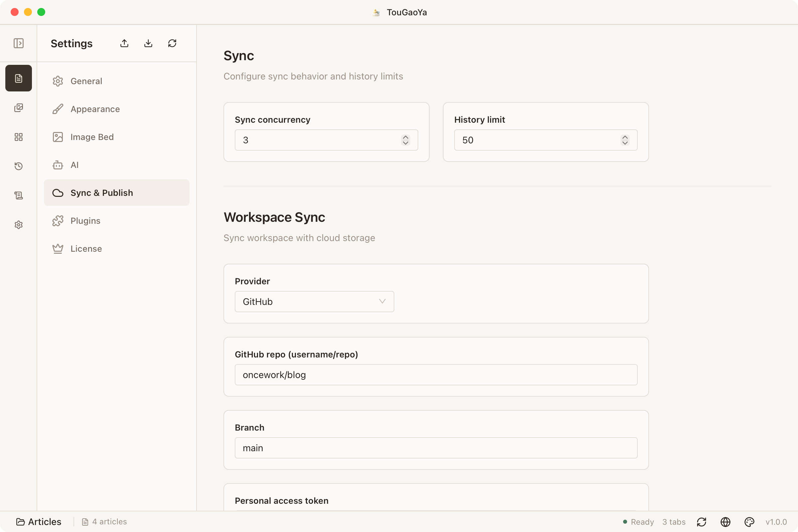
Task: Open the history clock icon in rail
Action: point(18,166)
